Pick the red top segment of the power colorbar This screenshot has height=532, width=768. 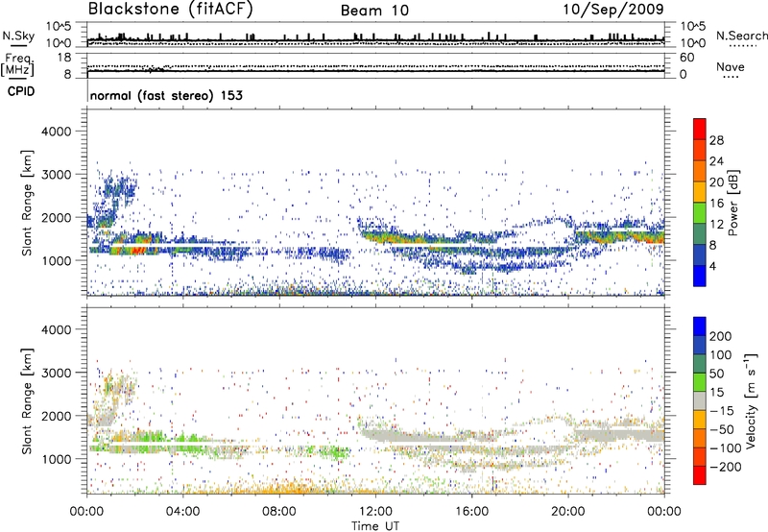700,130
